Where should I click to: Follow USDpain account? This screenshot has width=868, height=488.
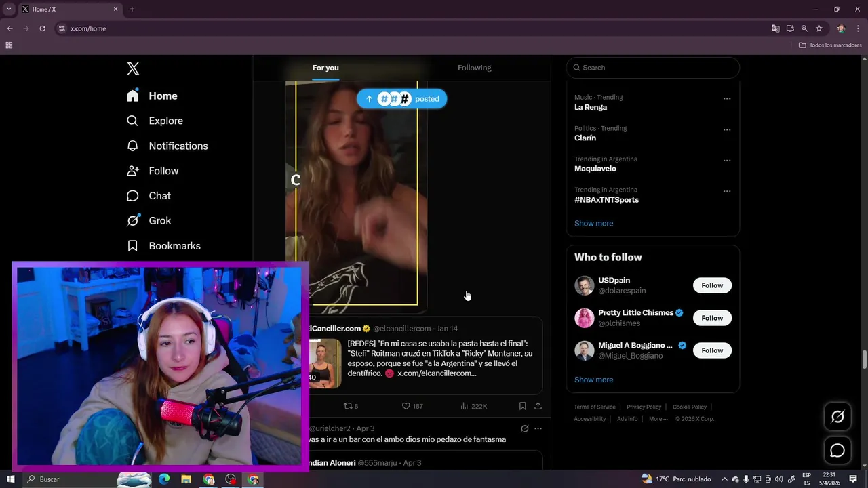[712, 285]
